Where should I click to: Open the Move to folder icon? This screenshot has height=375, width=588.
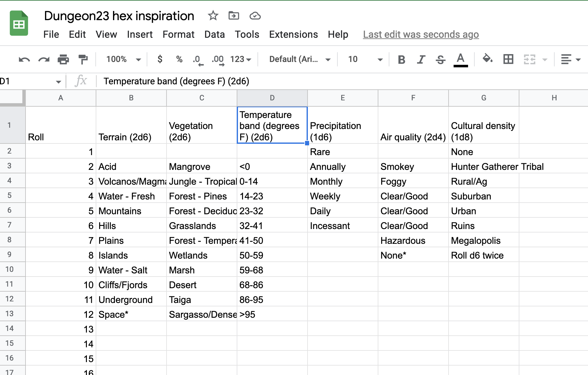[234, 15]
